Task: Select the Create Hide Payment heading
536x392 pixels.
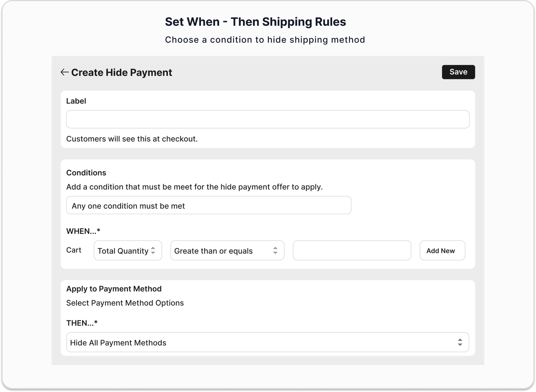Action: tap(122, 72)
